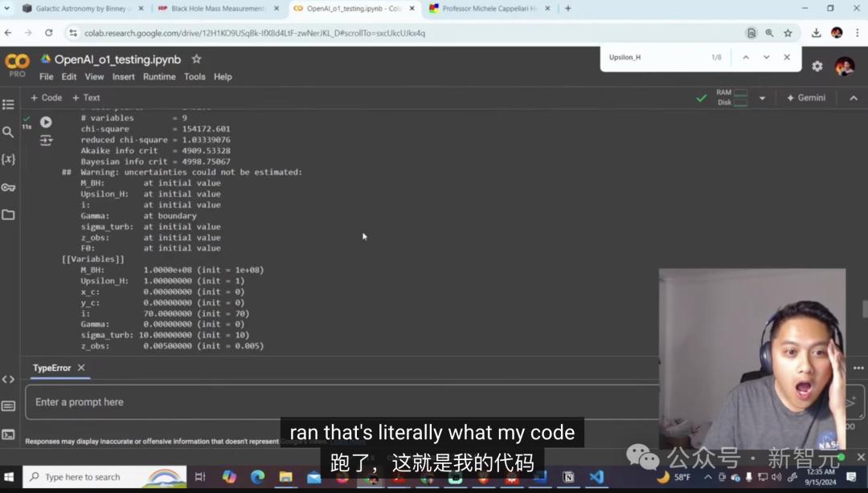The height and width of the screenshot is (493, 868).
Task: Open the Tools menu
Action: [x=194, y=77]
